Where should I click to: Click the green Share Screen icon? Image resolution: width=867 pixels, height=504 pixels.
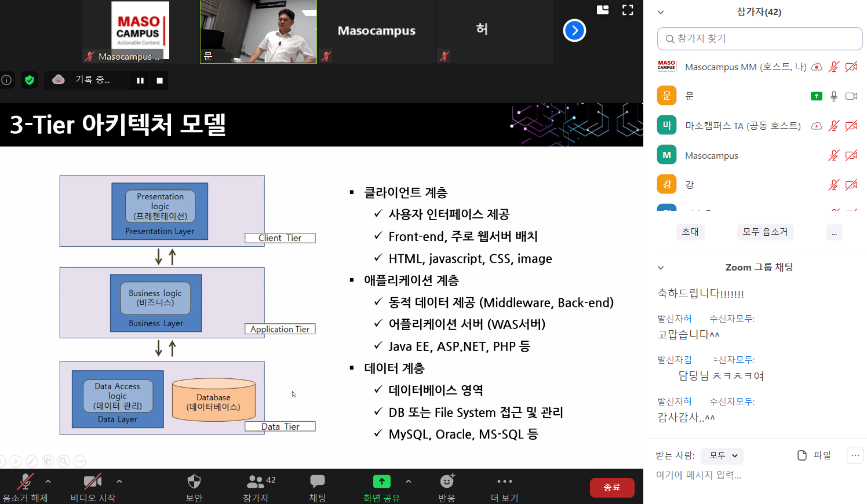point(381,481)
